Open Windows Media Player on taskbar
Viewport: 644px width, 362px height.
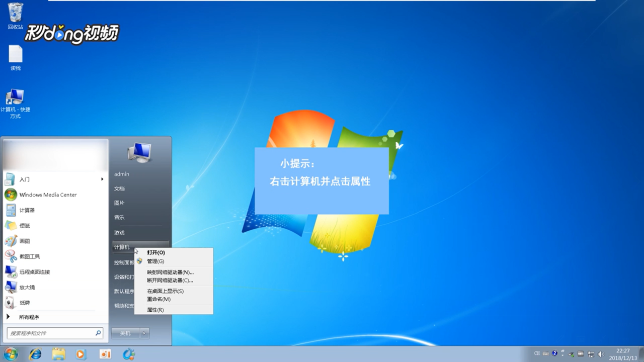81,354
